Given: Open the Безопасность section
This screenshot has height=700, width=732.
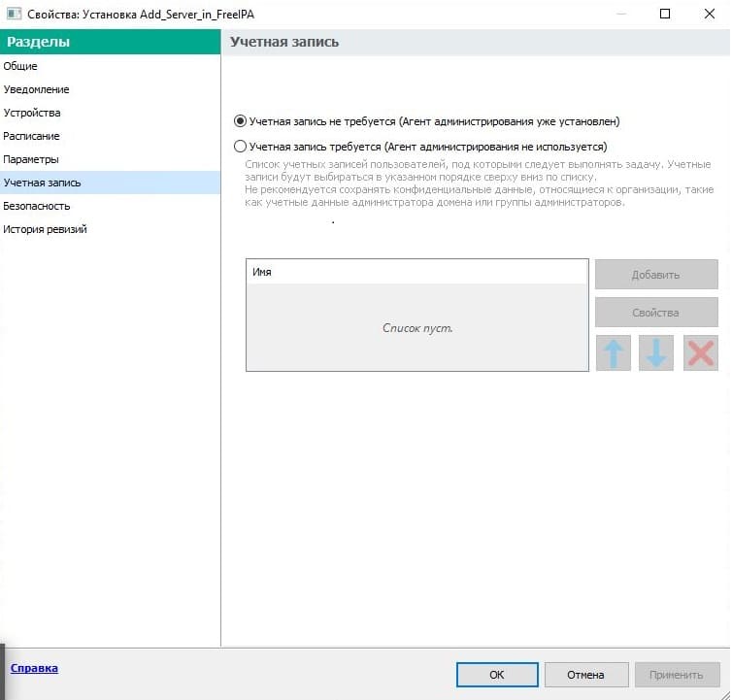Looking at the screenshot, I should coord(37,206).
